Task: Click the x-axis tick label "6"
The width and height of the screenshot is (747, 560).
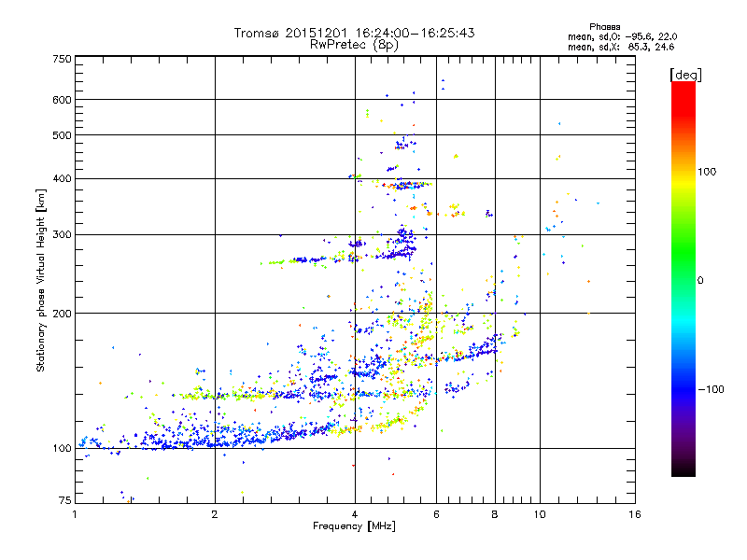Action: (x=436, y=514)
